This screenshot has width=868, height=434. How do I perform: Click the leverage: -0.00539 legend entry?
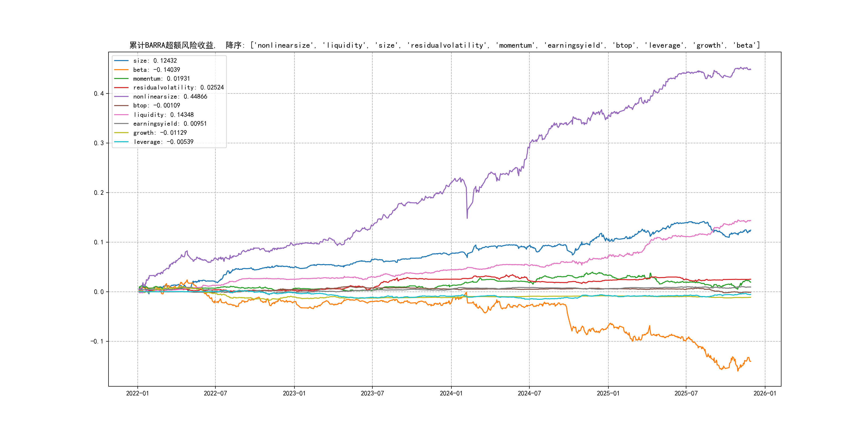[163, 142]
